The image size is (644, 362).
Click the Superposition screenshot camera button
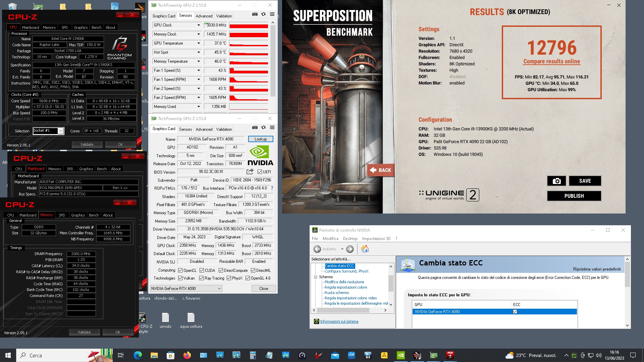point(556,181)
